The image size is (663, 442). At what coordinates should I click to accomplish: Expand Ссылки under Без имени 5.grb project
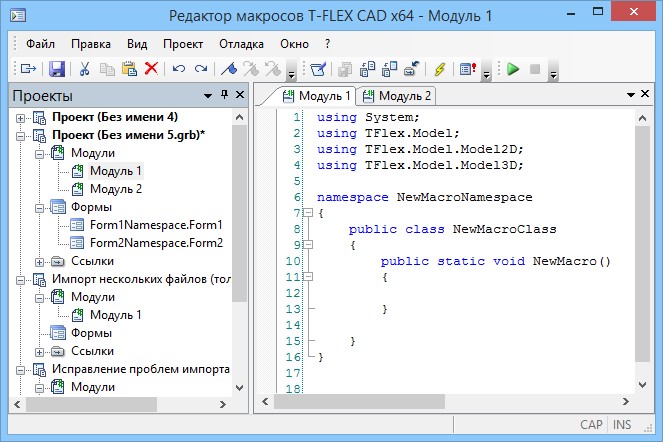click(39, 263)
